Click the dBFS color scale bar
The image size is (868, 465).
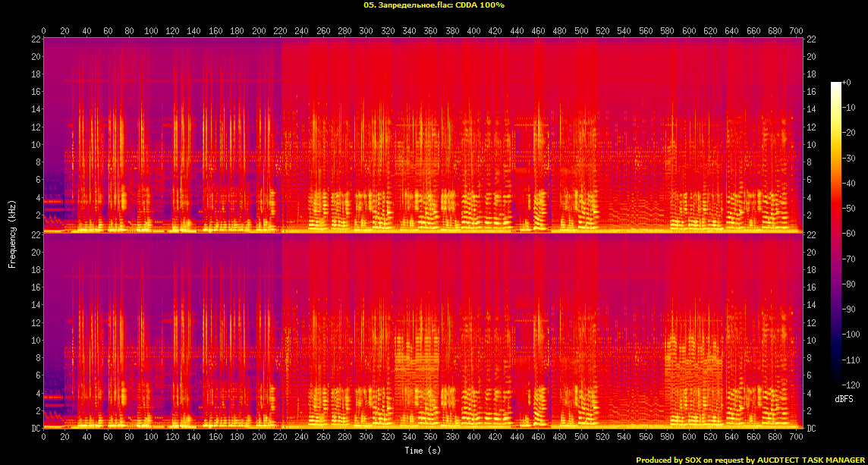836,233
